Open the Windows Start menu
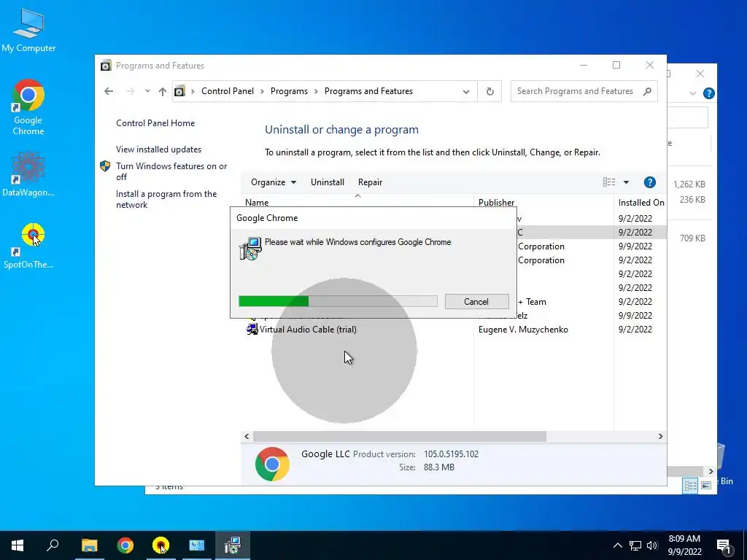 (18, 545)
